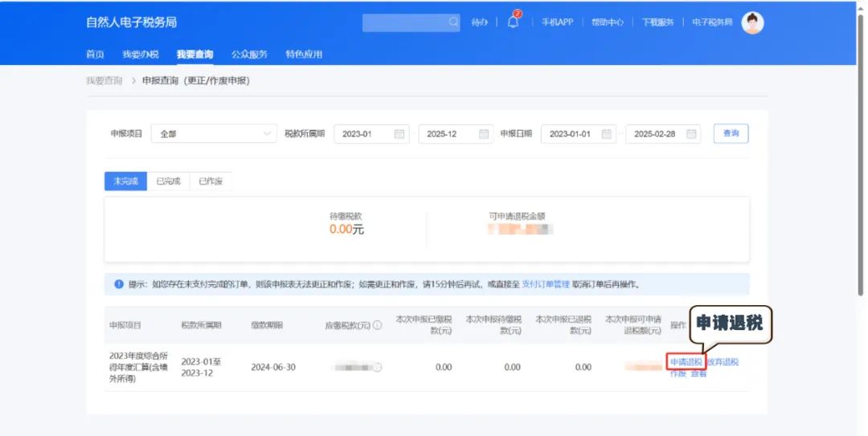
Task: Click the 申请退税 link in the row
Action: pos(686,362)
